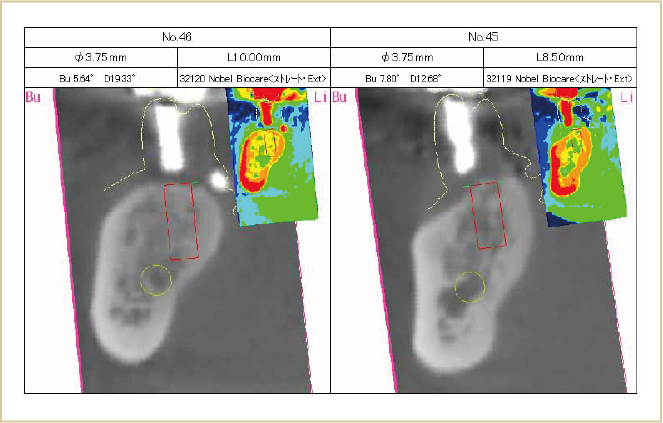
Task: Open the 32119 Nobel Biocare implant entry
Action: 559,77
